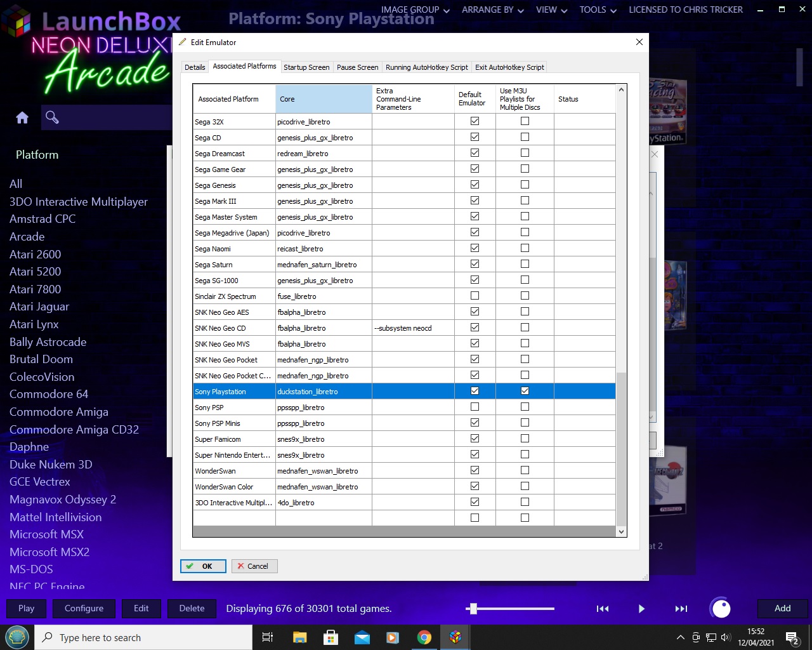Select Arcade in the platform sidebar
The image size is (812, 650).
click(27, 237)
